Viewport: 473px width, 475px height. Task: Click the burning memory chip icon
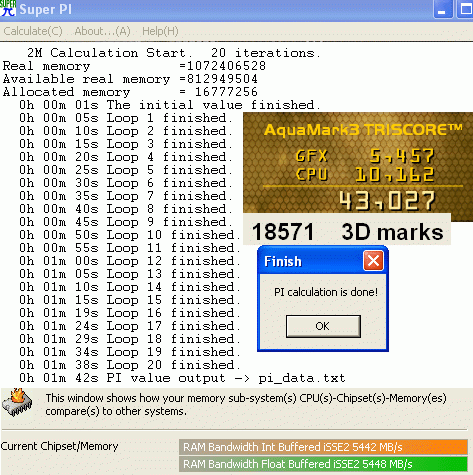point(17,402)
